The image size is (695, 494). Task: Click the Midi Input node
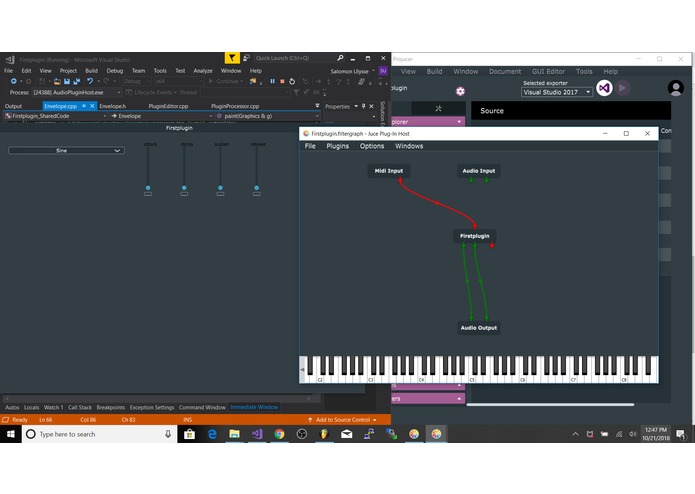[x=389, y=171]
